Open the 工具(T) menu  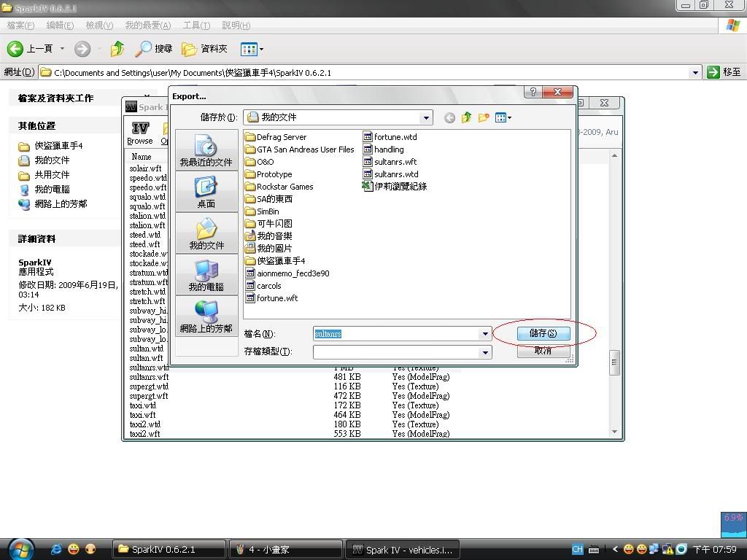pyautogui.click(x=196, y=26)
